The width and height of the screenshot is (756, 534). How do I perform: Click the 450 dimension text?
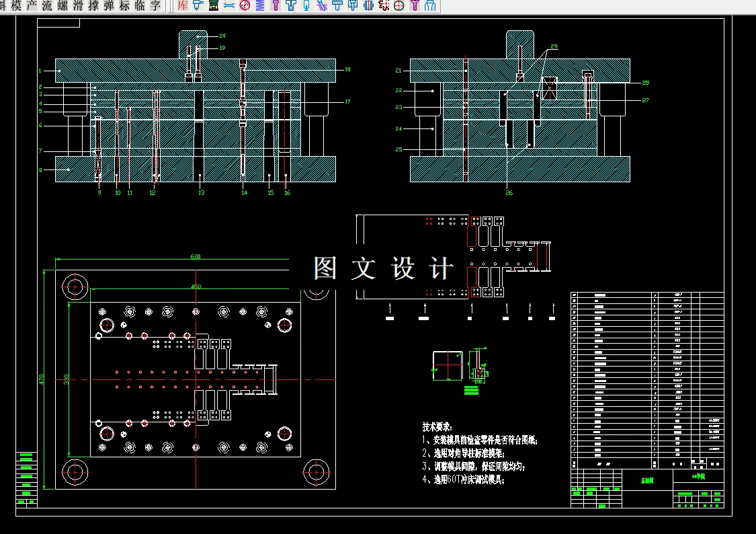tap(196, 287)
